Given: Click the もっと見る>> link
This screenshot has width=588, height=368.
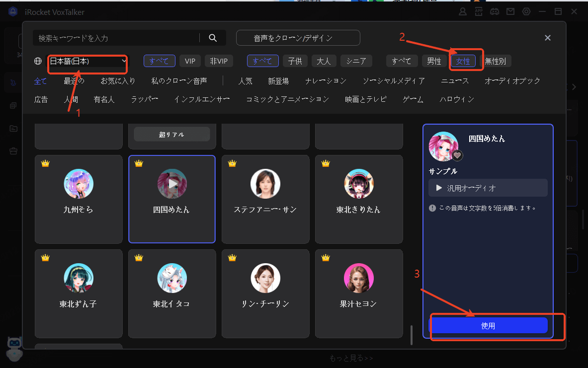Looking at the screenshot, I should pos(351,358).
